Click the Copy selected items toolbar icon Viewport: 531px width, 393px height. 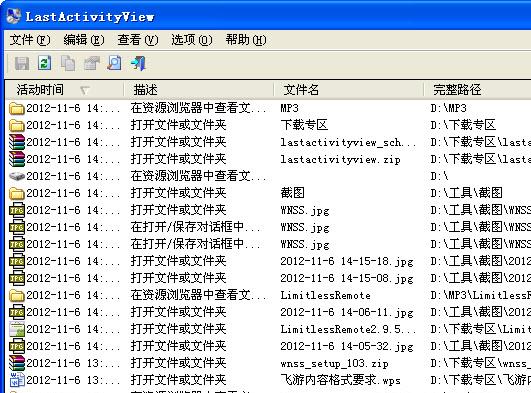click(68, 63)
